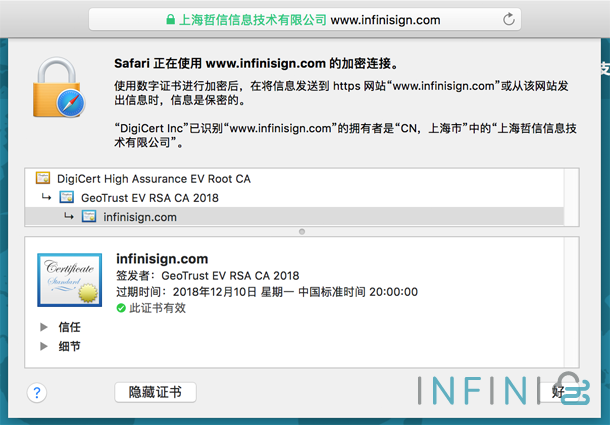Image resolution: width=610 pixels, height=425 pixels.
Task: Click the 上海哲信信息技术有限公司 EV name in address bar
Action: coord(252,19)
